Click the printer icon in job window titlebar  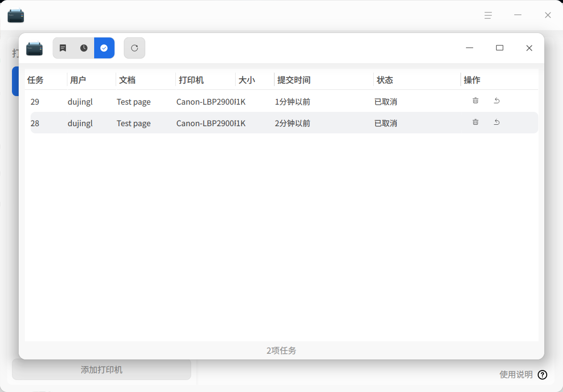coord(34,48)
